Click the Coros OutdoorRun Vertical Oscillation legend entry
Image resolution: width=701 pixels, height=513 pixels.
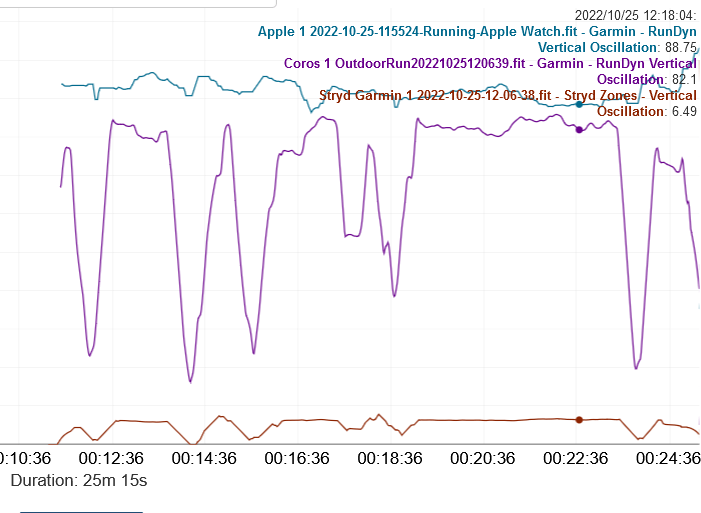point(490,71)
